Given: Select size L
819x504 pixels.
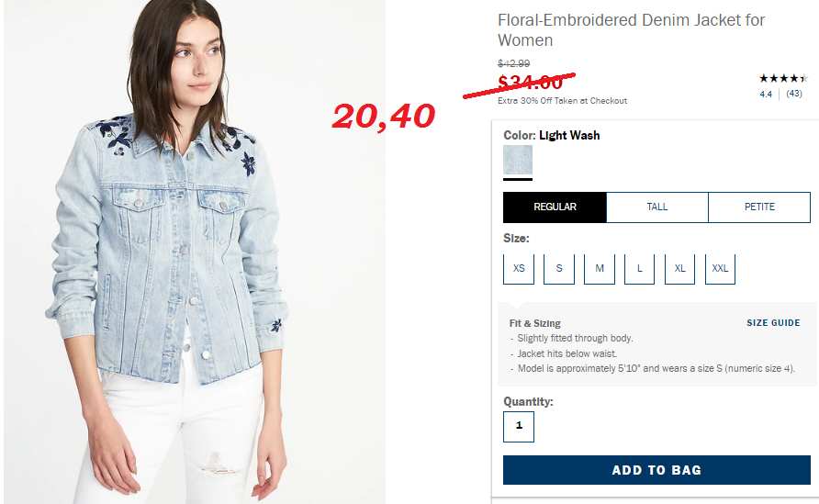Looking at the screenshot, I should (x=639, y=268).
